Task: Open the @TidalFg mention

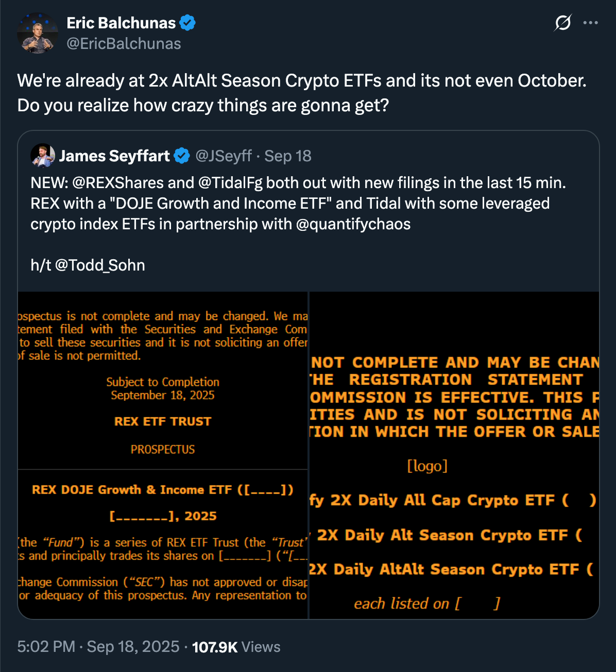Action: 231,183
